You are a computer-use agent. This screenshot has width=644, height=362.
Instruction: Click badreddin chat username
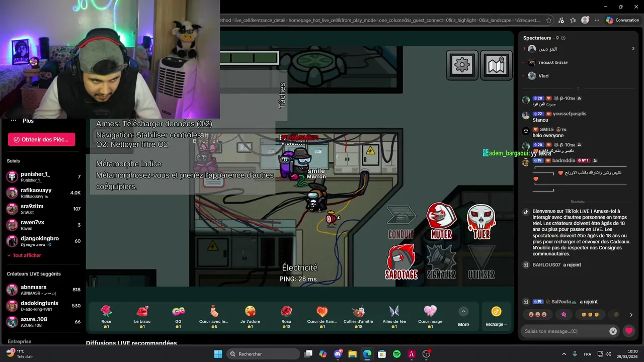pyautogui.click(x=563, y=160)
